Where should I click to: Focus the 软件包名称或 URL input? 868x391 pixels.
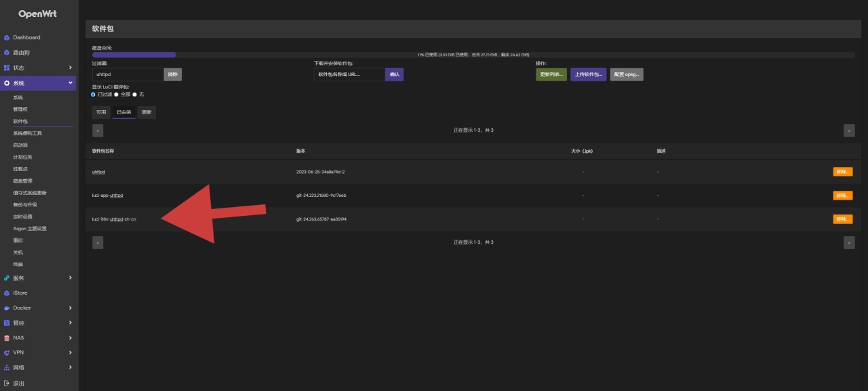(349, 75)
